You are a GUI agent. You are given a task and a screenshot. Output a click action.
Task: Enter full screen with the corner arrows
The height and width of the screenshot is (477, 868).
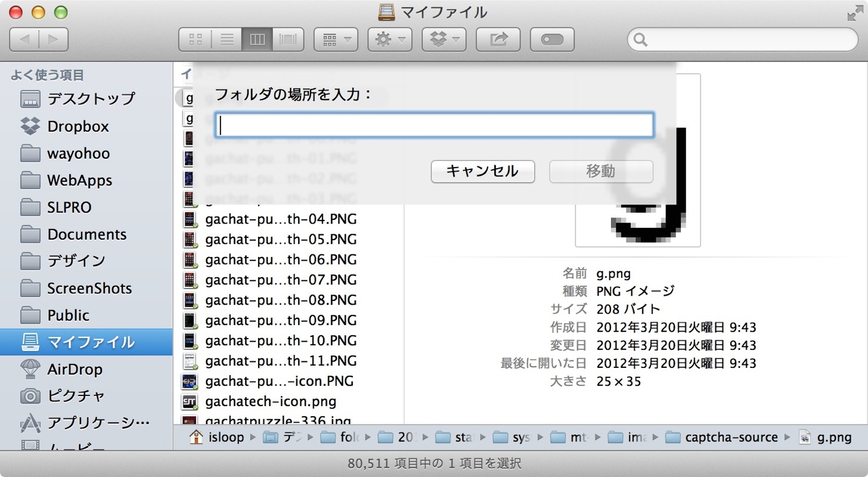pos(854,13)
